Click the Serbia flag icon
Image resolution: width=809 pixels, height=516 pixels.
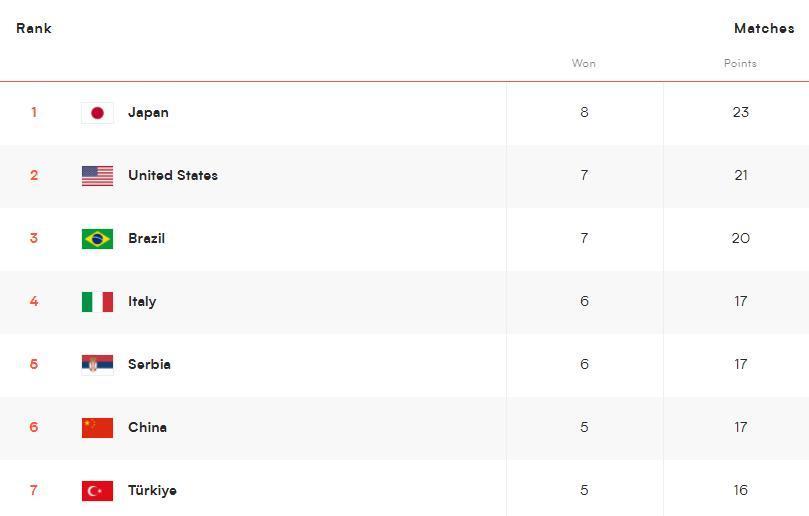tap(98, 365)
